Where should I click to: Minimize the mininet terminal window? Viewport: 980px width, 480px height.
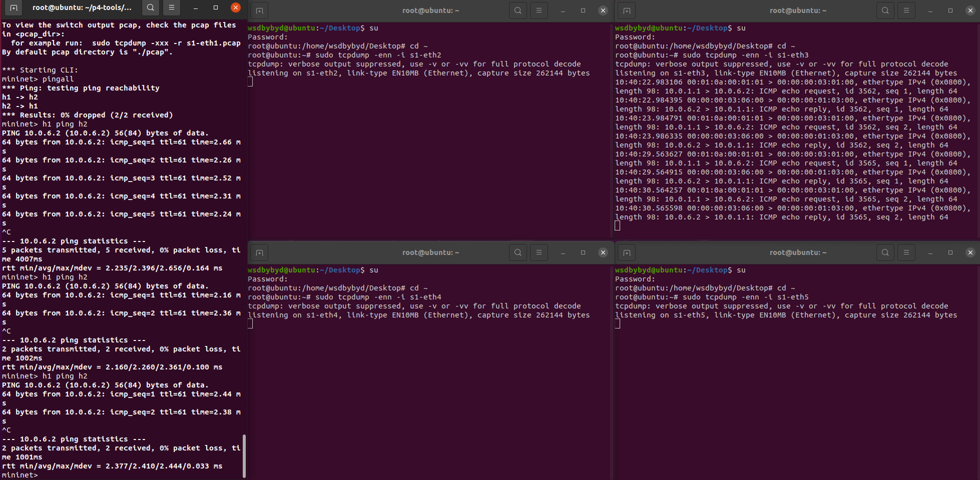tap(196, 8)
